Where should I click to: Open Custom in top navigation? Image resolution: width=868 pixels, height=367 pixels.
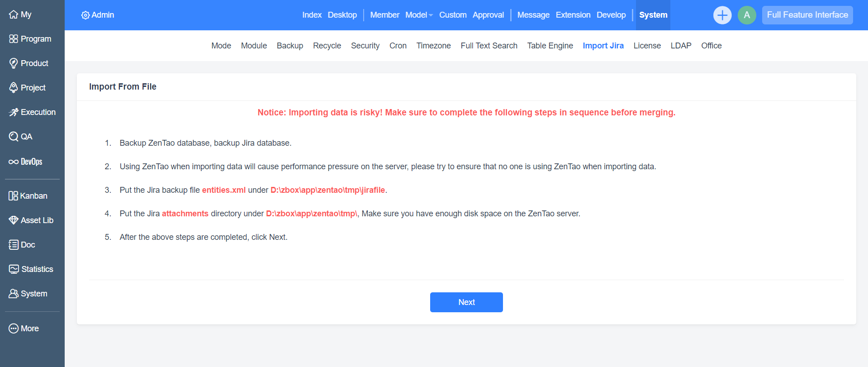click(x=453, y=15)
